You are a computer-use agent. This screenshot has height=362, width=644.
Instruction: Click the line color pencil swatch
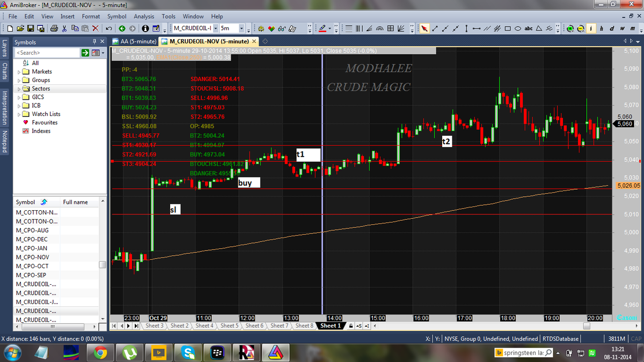tap(323, 28)
